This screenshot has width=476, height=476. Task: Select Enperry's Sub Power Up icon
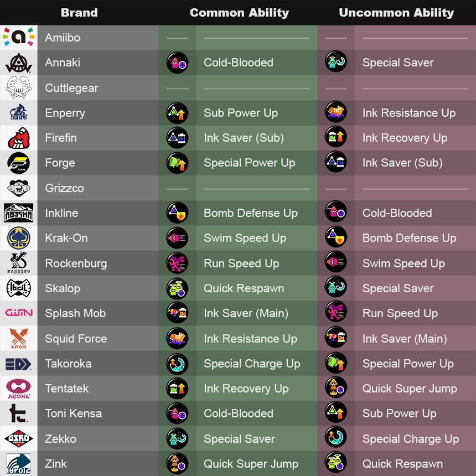177,113
